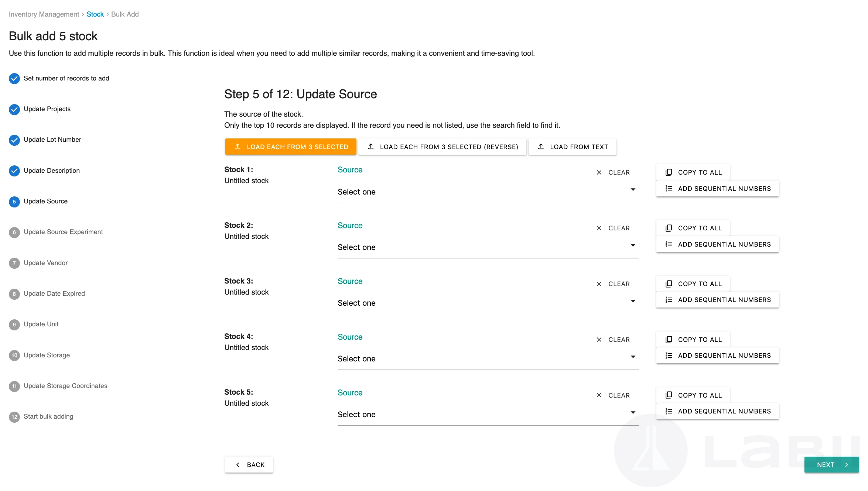
Task: Go to Update Vendor step in sidebar
Action: coord(46,263)
